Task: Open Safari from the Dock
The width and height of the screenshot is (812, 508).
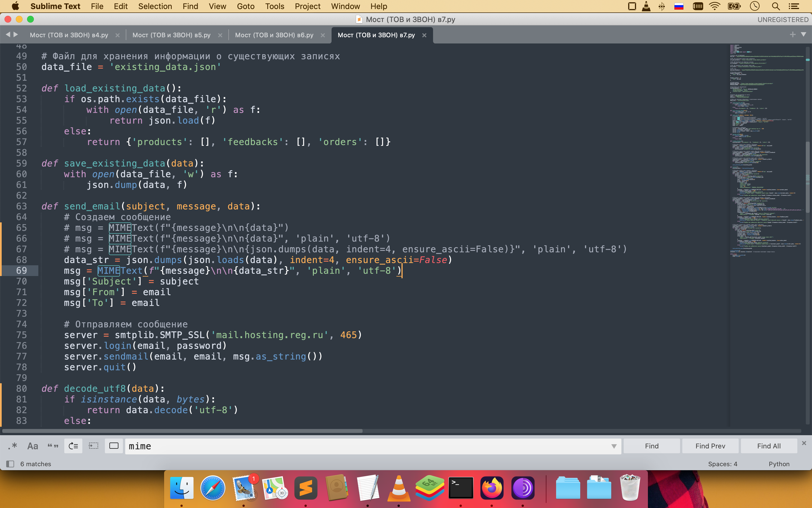Action: (x=213, y=488)
